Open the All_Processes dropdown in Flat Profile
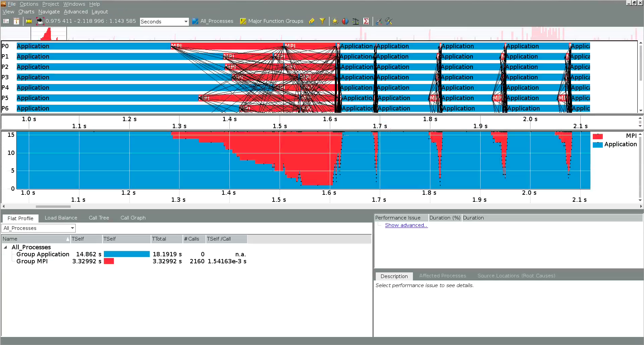 72,228
